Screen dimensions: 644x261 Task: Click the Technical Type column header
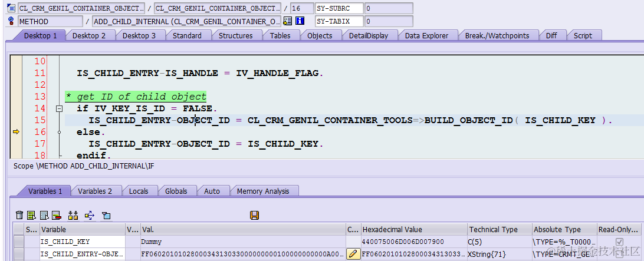click(500, 229)
